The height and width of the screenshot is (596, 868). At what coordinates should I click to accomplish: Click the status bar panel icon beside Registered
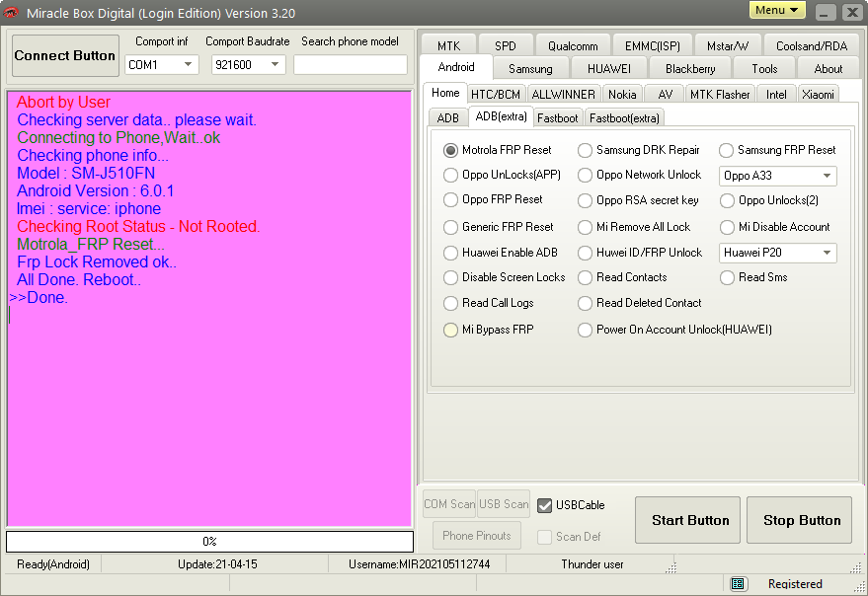pyautogui.click(x=737, y=584)
